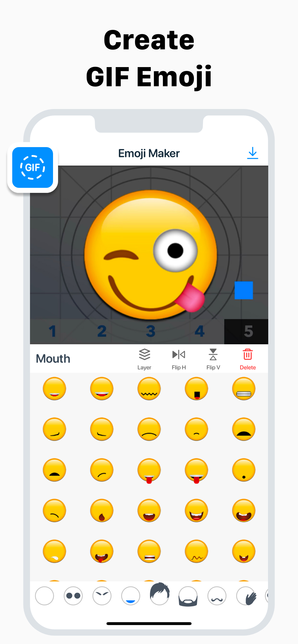Choose the wide lips smile mouth
The width and height of the screenshot is (298, 644).
[x=102, y=389]
